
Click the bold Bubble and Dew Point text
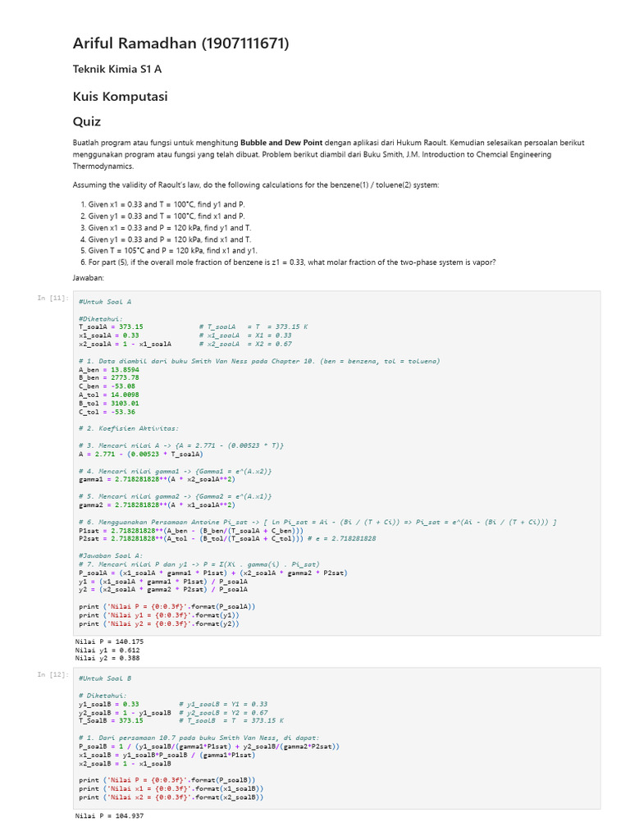point(279,143)
